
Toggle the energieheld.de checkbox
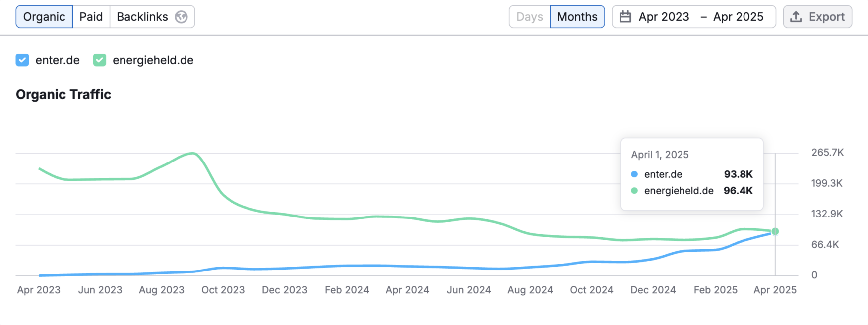(100, 60)
